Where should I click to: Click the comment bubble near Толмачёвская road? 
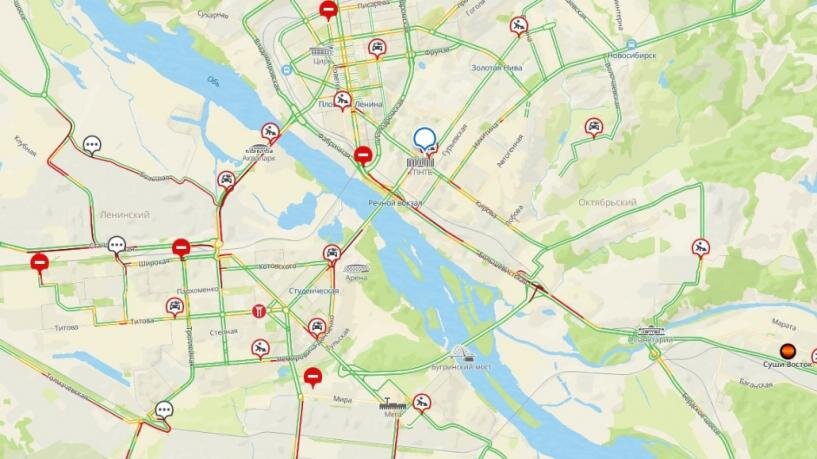(x=164, y=410)
